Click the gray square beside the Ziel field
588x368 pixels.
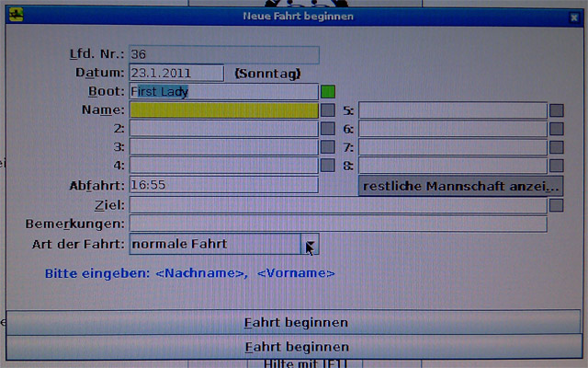(x=556, y=205)
